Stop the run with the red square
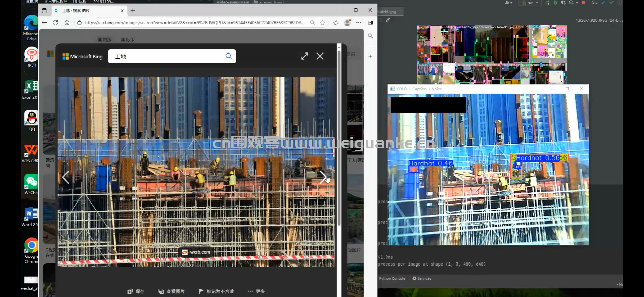This screenshot has width=644, height=297. point(583,3)
